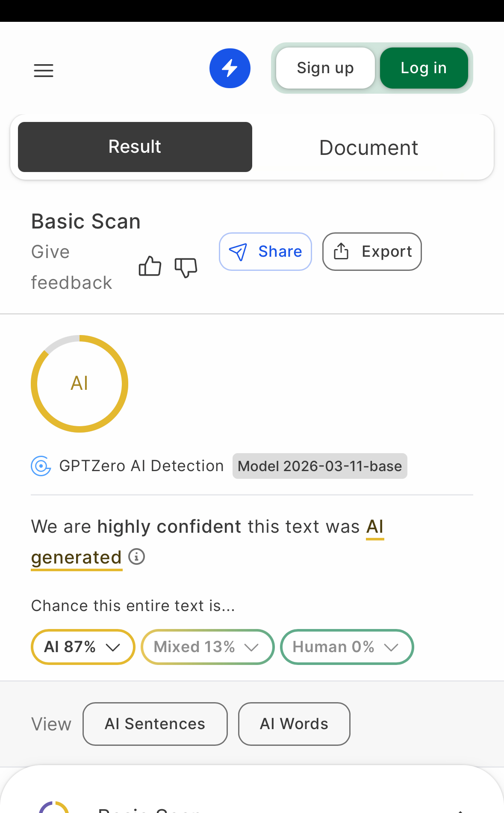
Task: Open the underlined 'AI generated' link
Action: point(76,558)
